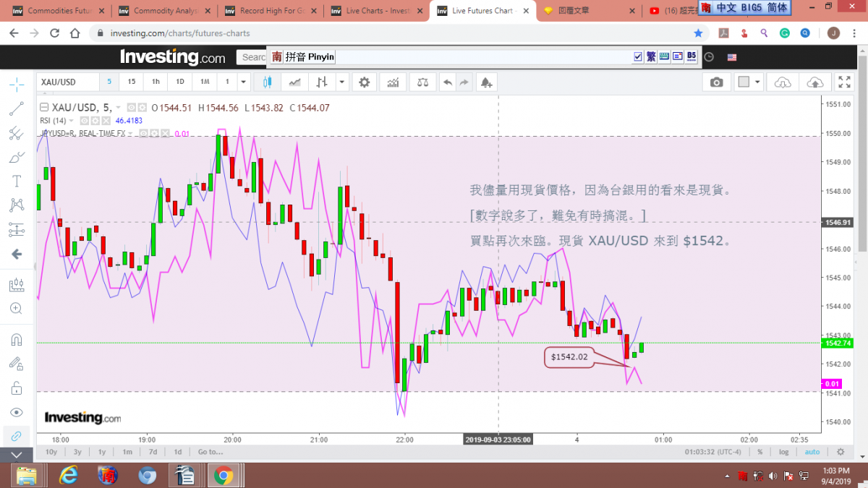Select the trend line drawing tool
The width and height of the screenshot is (868, 488).
(x=16, y=108)
